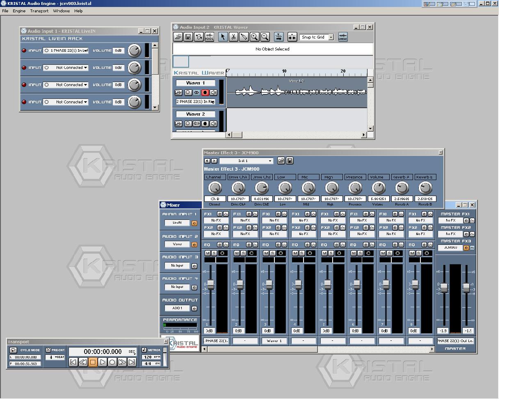Open channel 1 EQ editor e button
The image size is (525, 420).
tap(219, 244)
